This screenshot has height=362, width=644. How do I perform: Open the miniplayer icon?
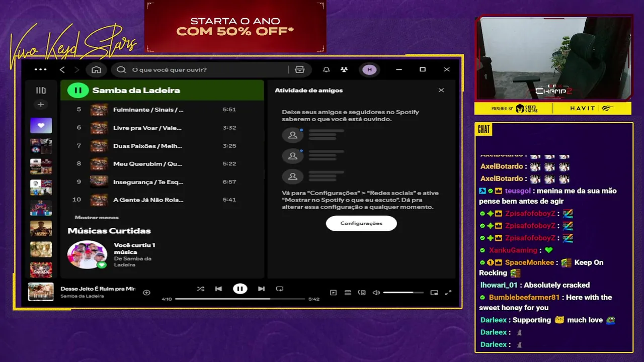tap(434, 293)
